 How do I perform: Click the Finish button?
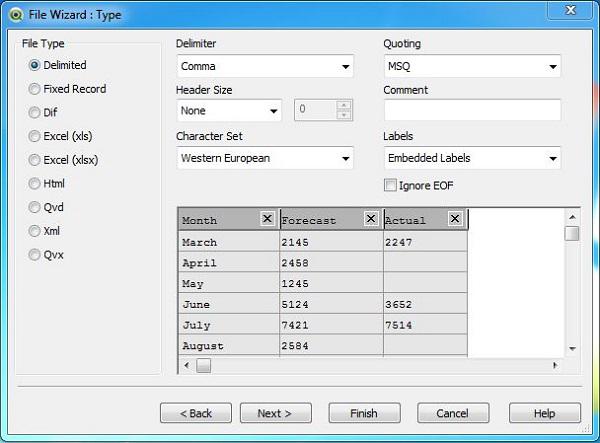364,413
